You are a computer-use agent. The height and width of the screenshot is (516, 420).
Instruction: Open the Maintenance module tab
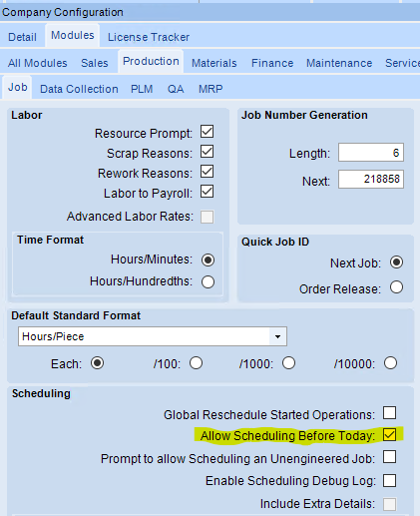[x=339, y=63]
